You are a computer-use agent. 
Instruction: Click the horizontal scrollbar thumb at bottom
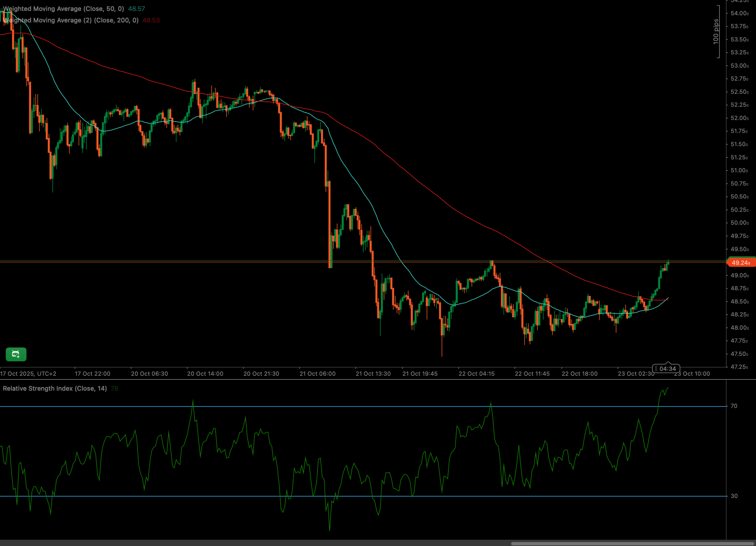point(633,543)
